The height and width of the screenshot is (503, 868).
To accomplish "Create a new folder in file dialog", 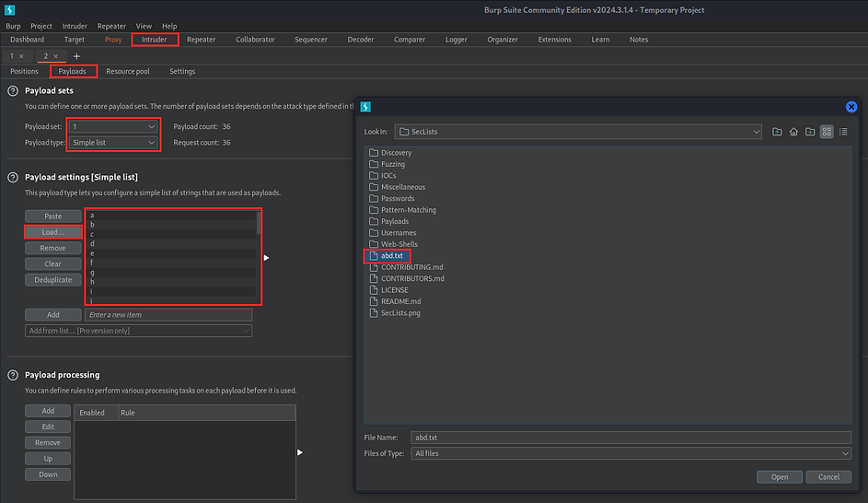I will pyautogui.click(x=810, y=132).
